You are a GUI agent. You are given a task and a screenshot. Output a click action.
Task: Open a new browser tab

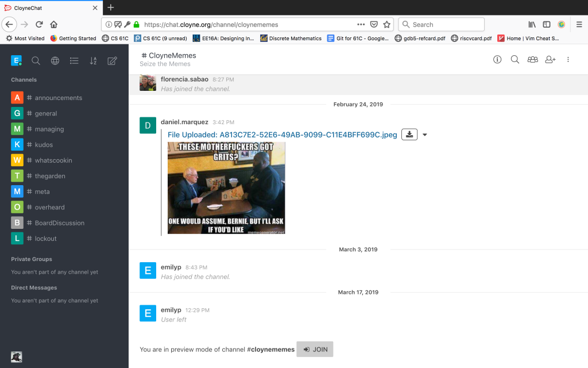[x=111, y=7]
